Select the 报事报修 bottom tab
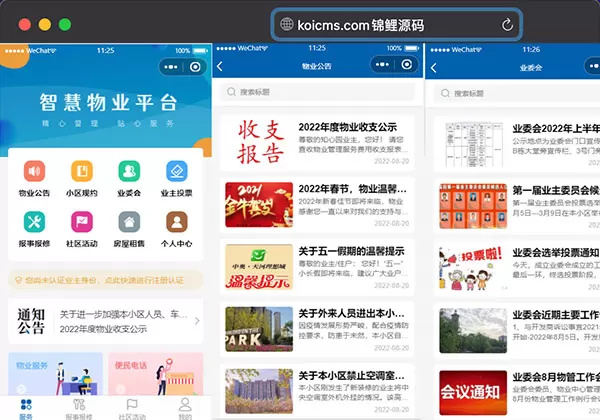This screenshot has width=600, height=420. 79,409
